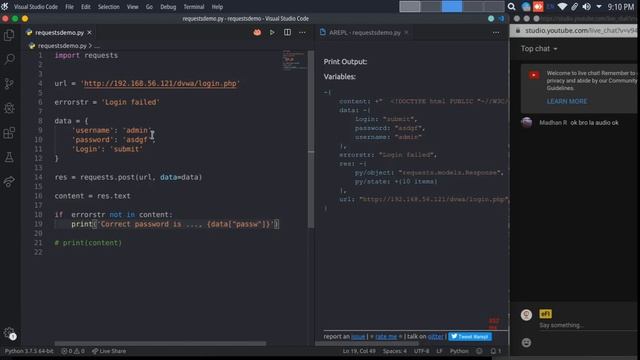Viewport: 640px width, 360px height.
Task: Select the requestsdemo.py editor tab
Action: point(58,33)
